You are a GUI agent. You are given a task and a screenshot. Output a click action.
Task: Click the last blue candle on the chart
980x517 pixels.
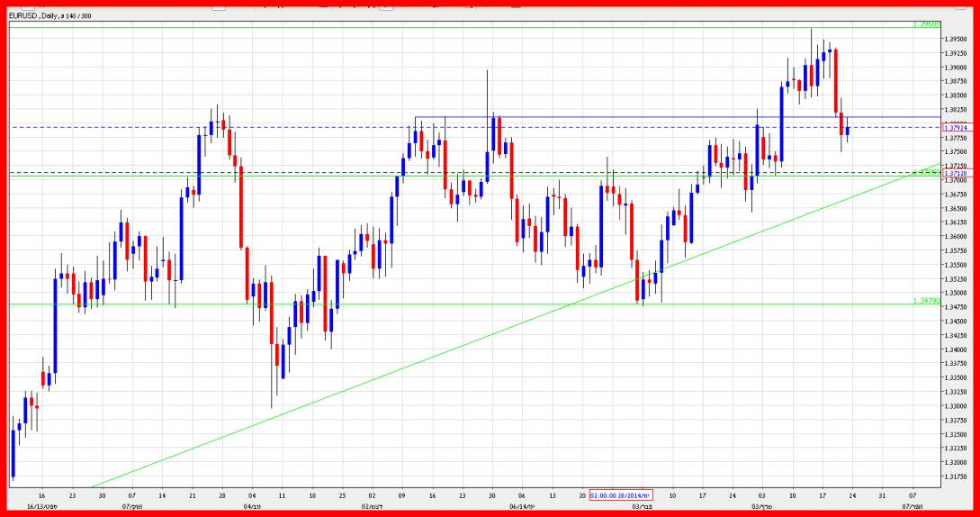click(x=848, y=132)
